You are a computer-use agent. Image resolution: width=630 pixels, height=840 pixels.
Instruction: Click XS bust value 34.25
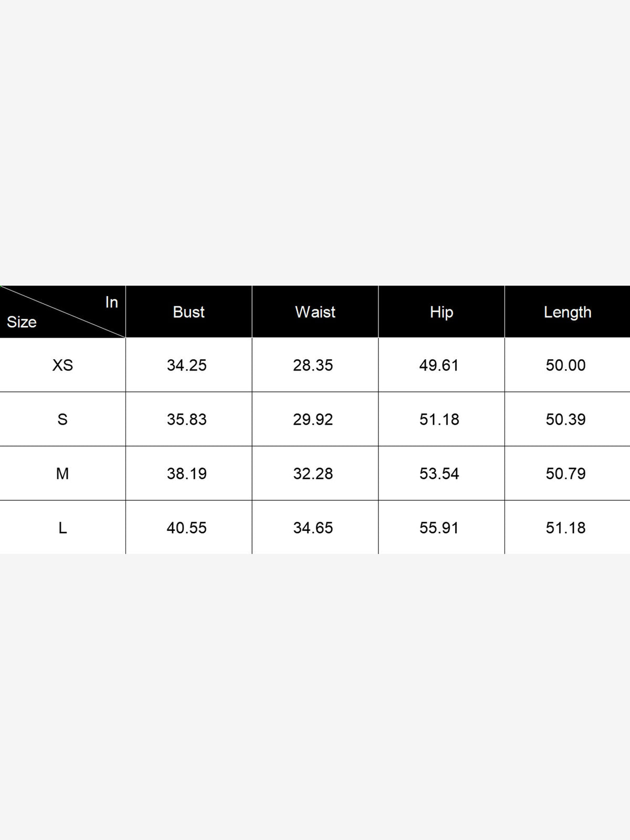coord(187,365)
